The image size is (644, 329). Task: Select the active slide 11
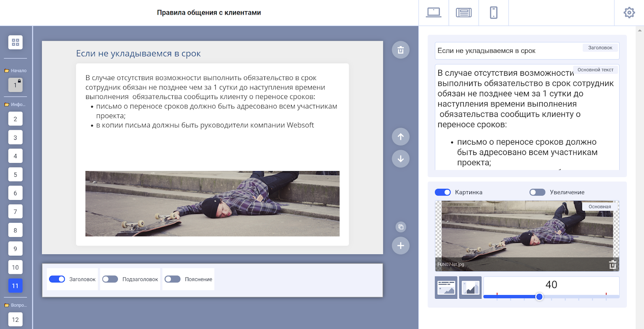(15, 286)
